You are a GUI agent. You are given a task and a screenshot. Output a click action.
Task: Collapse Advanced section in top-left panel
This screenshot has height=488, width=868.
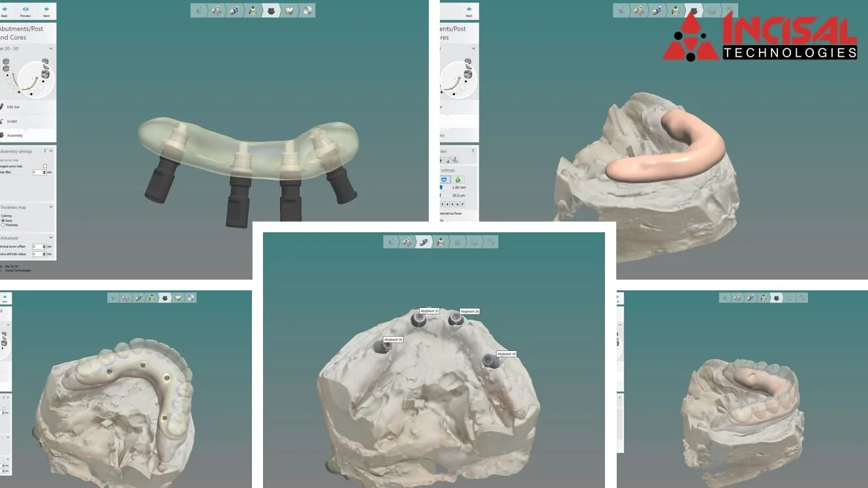[x=51, y=237]
